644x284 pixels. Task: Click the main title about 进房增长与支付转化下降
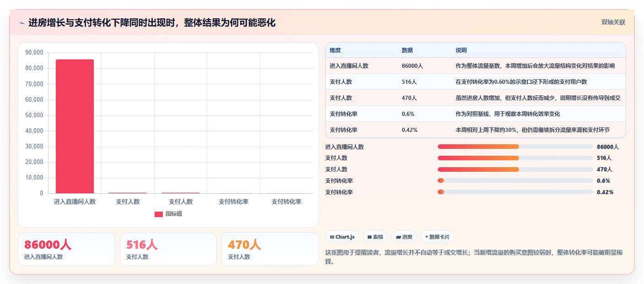click(x=152, y=23)
